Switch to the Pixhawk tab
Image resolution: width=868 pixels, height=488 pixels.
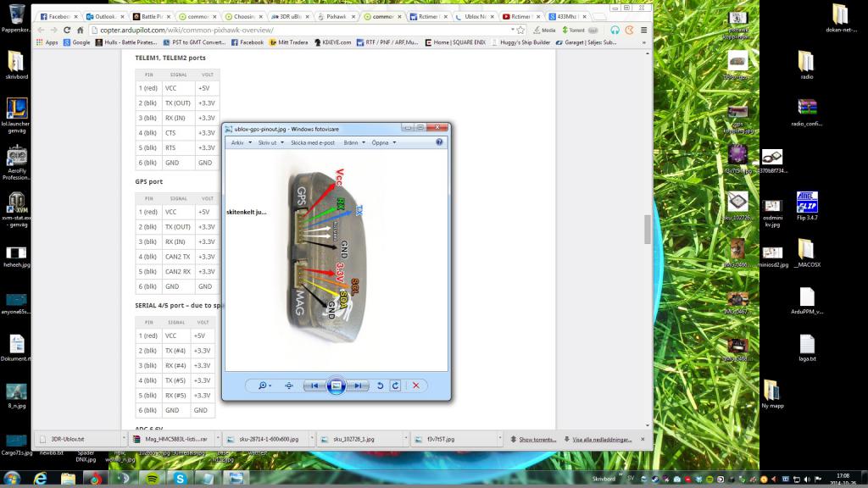(336, 17)
